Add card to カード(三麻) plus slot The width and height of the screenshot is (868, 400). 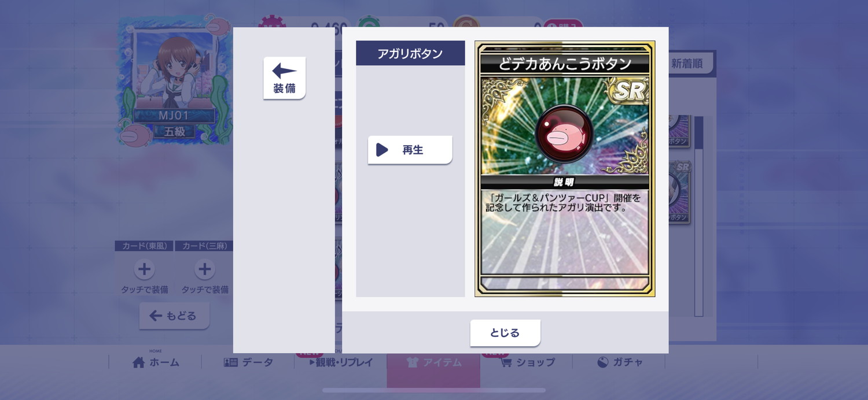click(x=204, y=269)
